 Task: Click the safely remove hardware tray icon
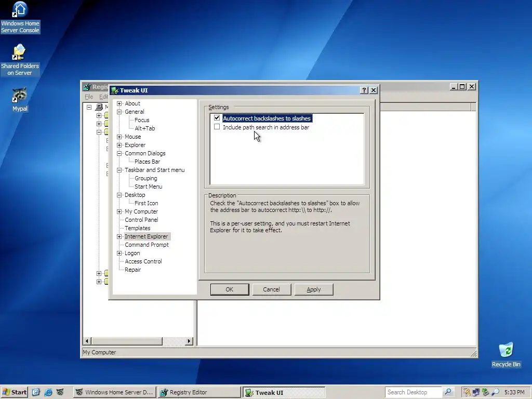point(486,392)
